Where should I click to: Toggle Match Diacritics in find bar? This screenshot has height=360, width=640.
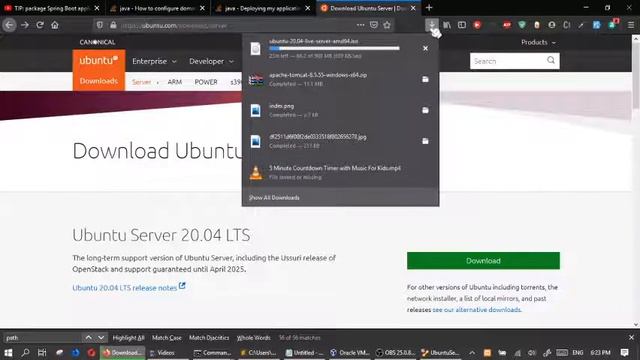(209, 338)
